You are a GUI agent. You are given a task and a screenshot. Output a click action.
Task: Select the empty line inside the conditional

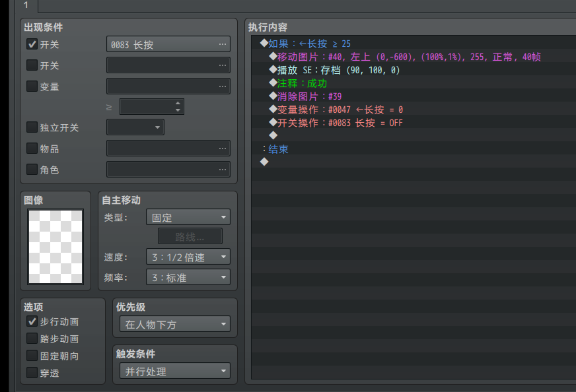click(414, 136)
